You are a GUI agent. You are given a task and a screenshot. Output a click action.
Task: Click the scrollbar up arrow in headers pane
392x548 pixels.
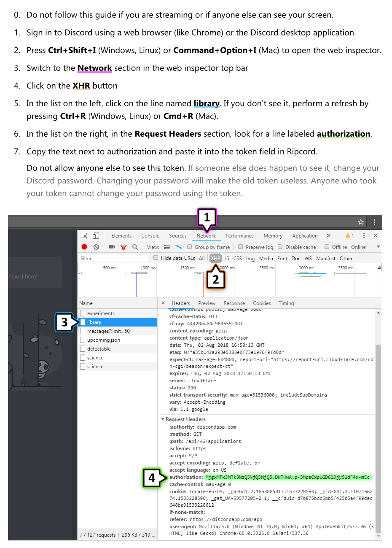pos(378,313)
